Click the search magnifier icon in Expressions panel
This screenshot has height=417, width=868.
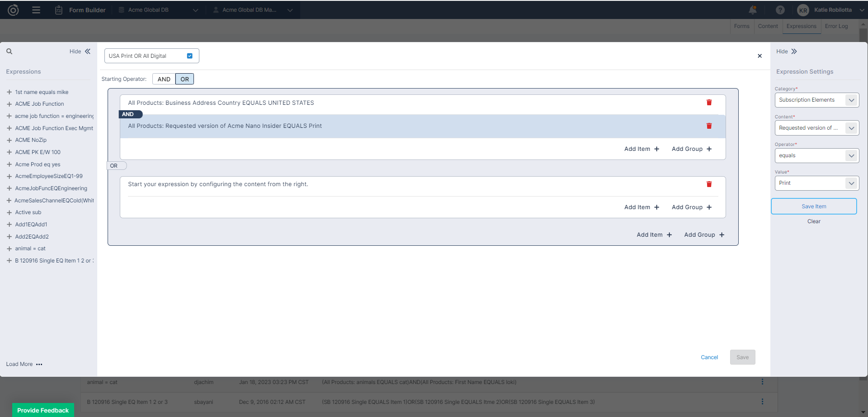(9, 52)
